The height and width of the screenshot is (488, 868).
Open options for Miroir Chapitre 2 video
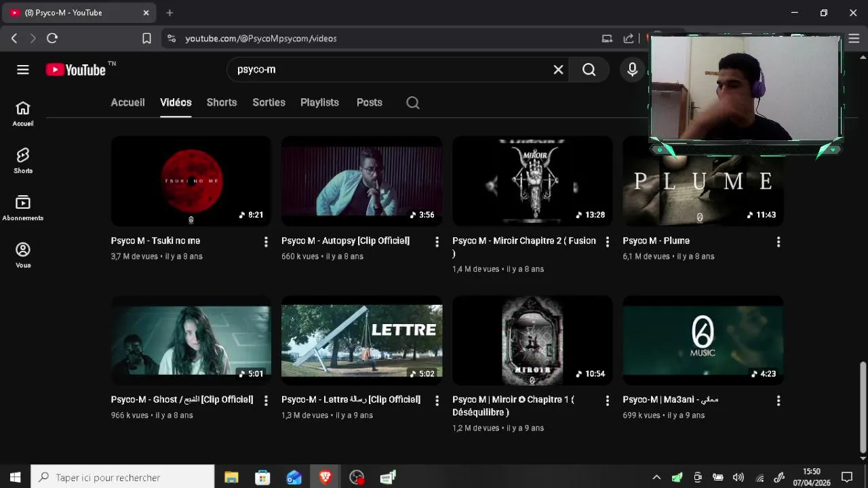pyautogui.click(x=607, y=241)
